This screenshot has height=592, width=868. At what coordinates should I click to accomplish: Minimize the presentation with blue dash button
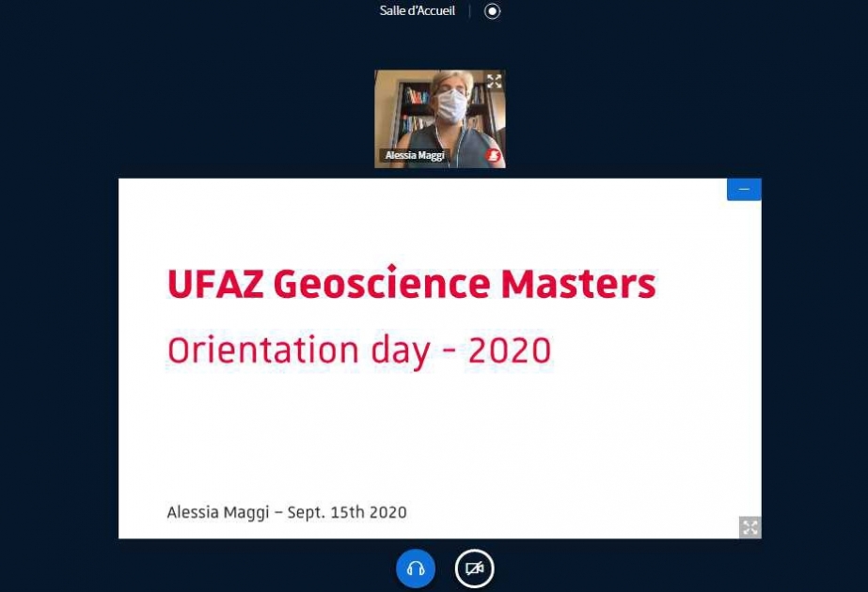pyautogui.click(x=744, y=189)
